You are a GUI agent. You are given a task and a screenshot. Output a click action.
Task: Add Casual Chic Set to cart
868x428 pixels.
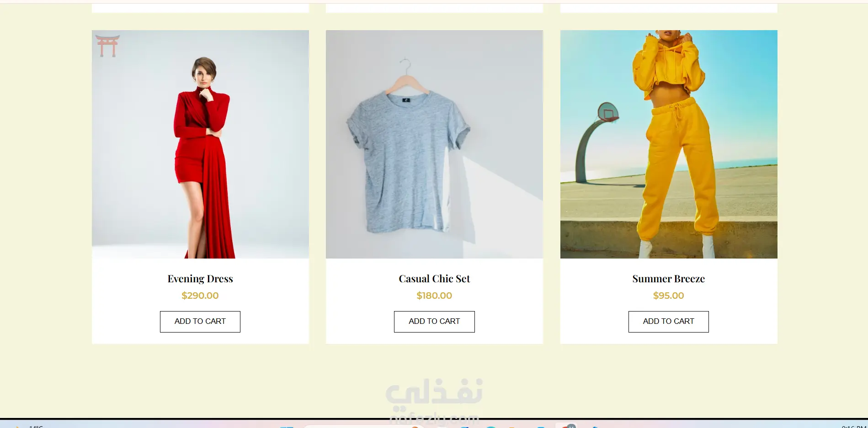pyautogui.click(x=434, y=322)
